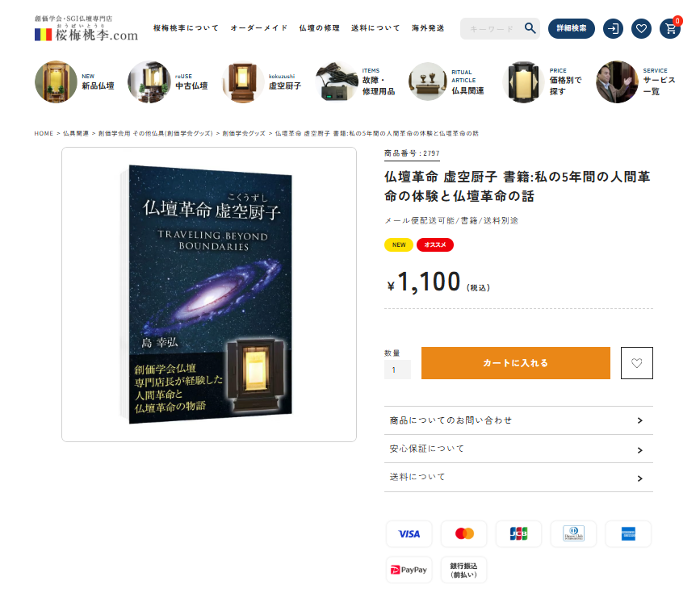
Task: Open オーダーメイド menu item
Action: click(x=259, y=28)
